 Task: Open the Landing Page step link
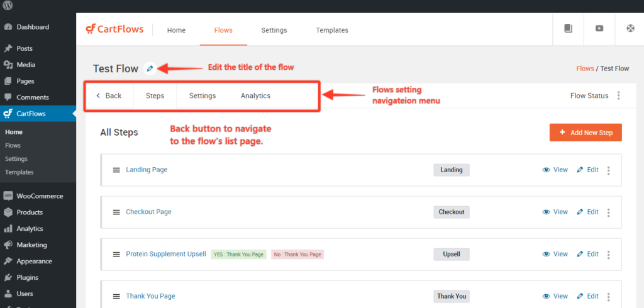147,170
